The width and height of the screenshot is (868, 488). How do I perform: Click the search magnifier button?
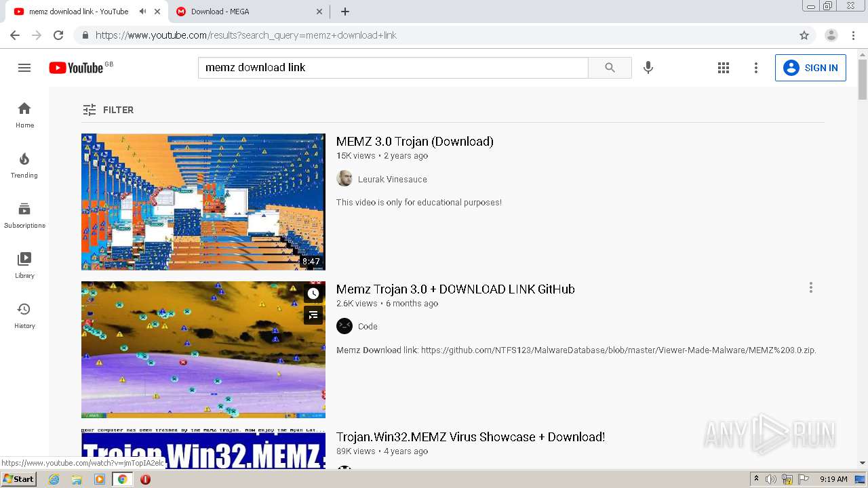(610, 68)
